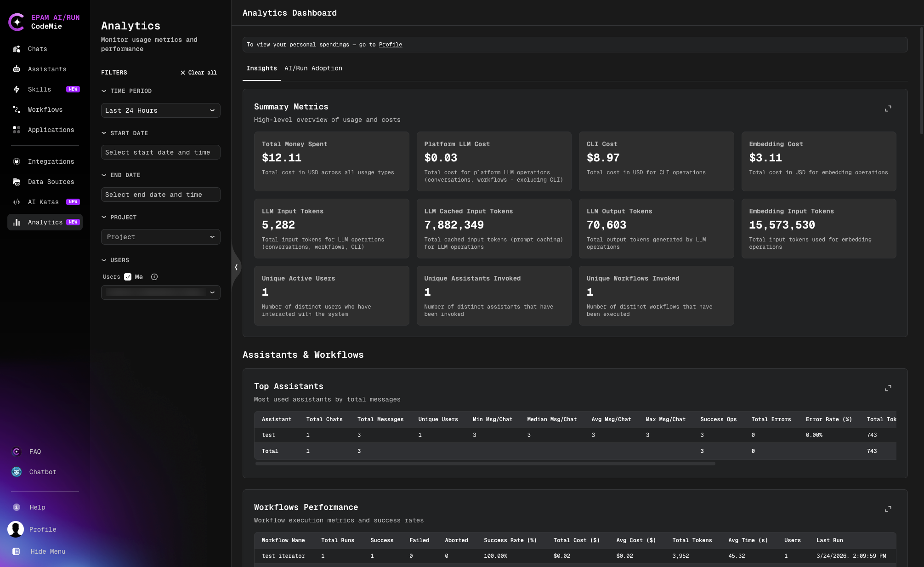924x567 pixels.
Task: Click the Total Cost ($) column header
Action: (577, 540)
